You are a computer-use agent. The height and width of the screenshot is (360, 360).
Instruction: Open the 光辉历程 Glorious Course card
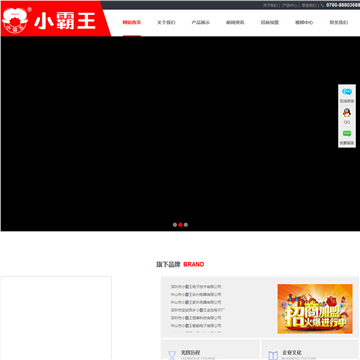coord(210,350)
